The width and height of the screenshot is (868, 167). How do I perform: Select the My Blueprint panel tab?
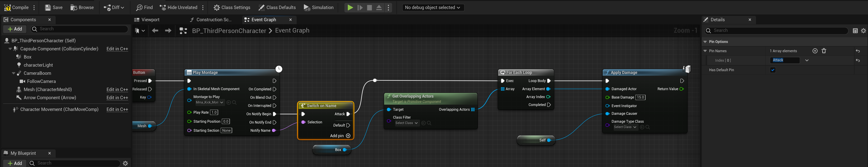(x=23, y=153)
